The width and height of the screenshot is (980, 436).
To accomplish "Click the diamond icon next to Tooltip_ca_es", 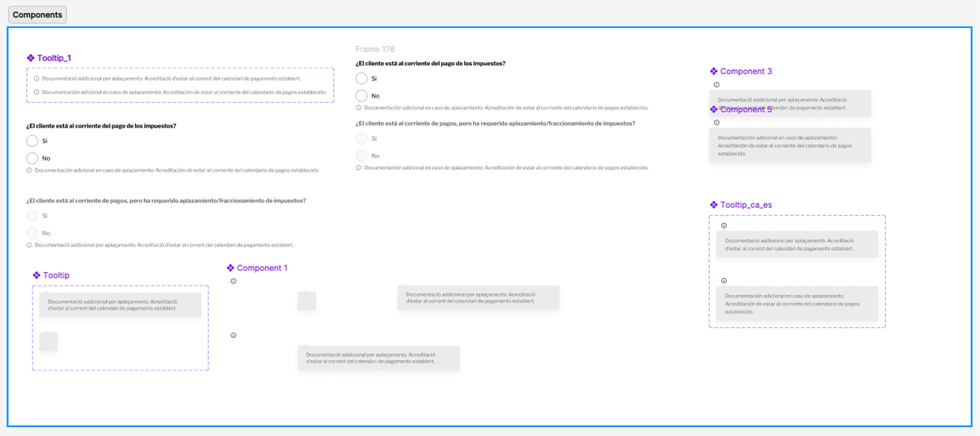I will [x=713, y=205].
